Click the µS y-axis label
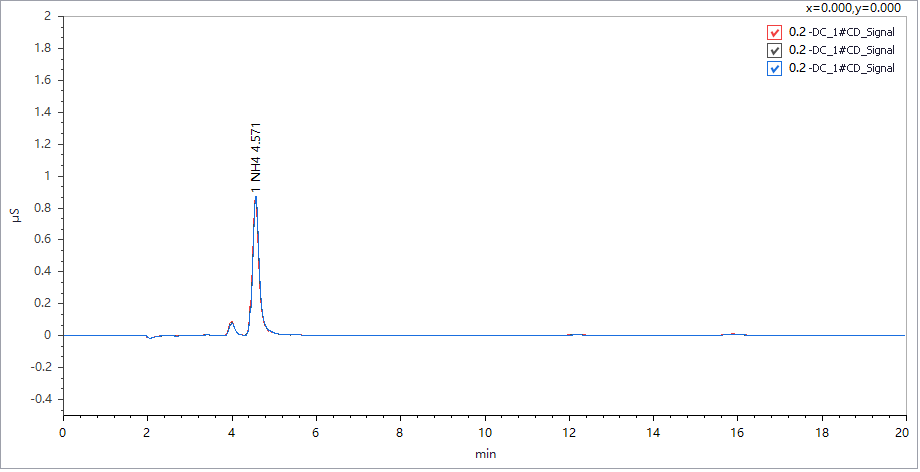The image size is (920, 472). pos(16,215)
